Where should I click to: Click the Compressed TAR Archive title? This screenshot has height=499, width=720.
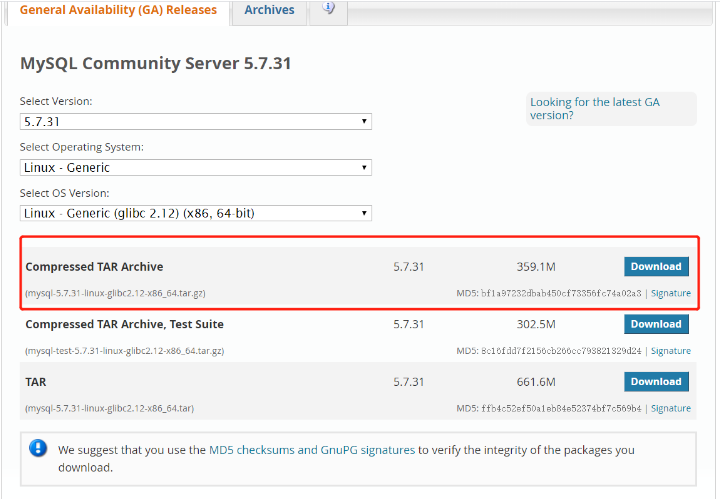[94, 267]
